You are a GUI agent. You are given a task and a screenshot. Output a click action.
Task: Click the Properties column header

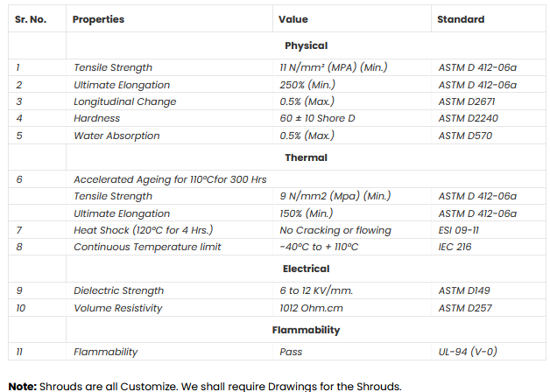(x=98, y=19)
